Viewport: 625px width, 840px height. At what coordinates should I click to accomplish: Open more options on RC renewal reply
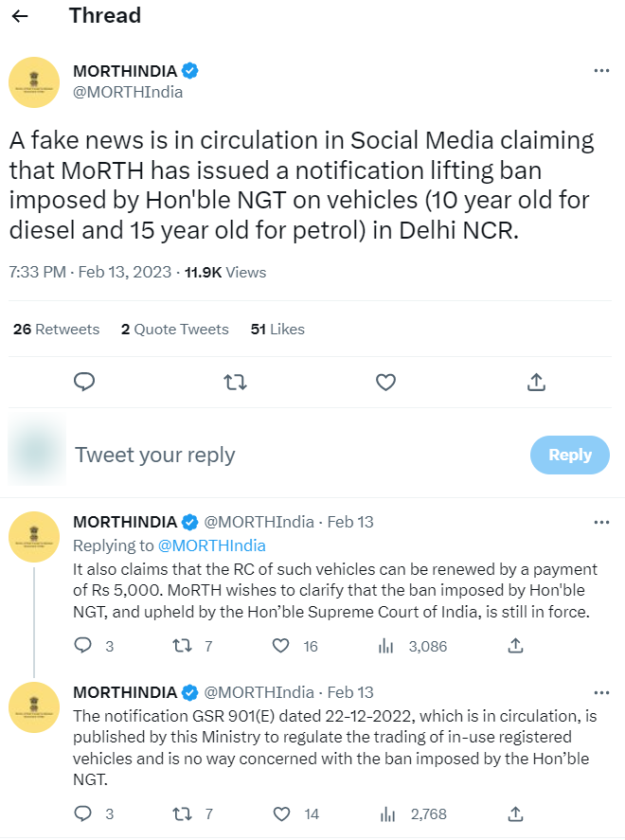tap(600, 522)
